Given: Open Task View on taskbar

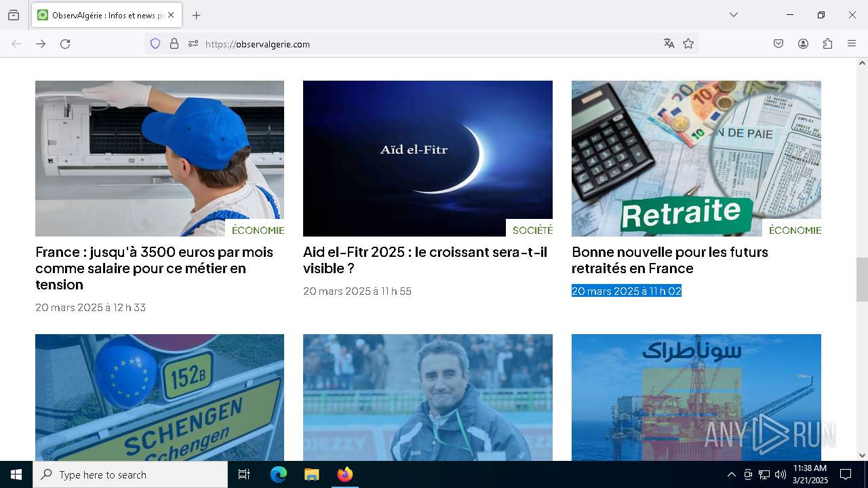Looking at the screenshot, I should (244, 474).
